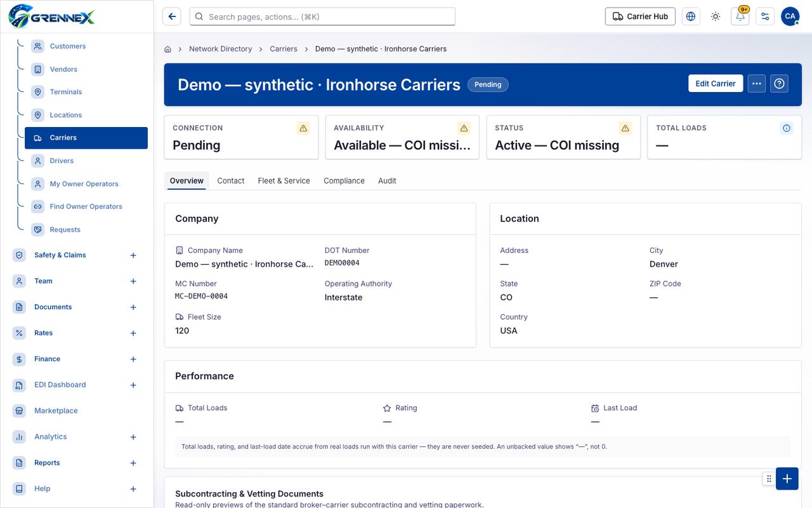Open the Carrier Hub button

(640, 17)
